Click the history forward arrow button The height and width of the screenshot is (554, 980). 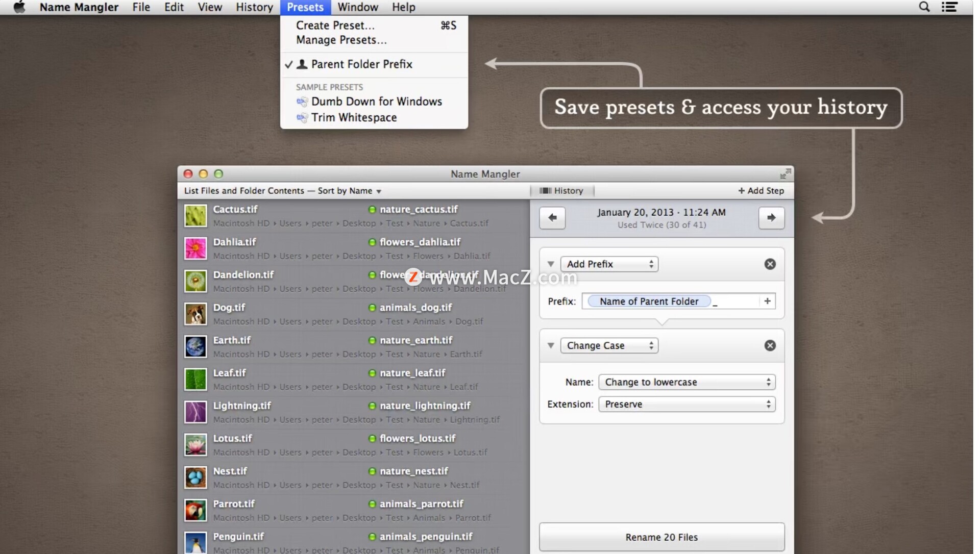pos(771,218)
